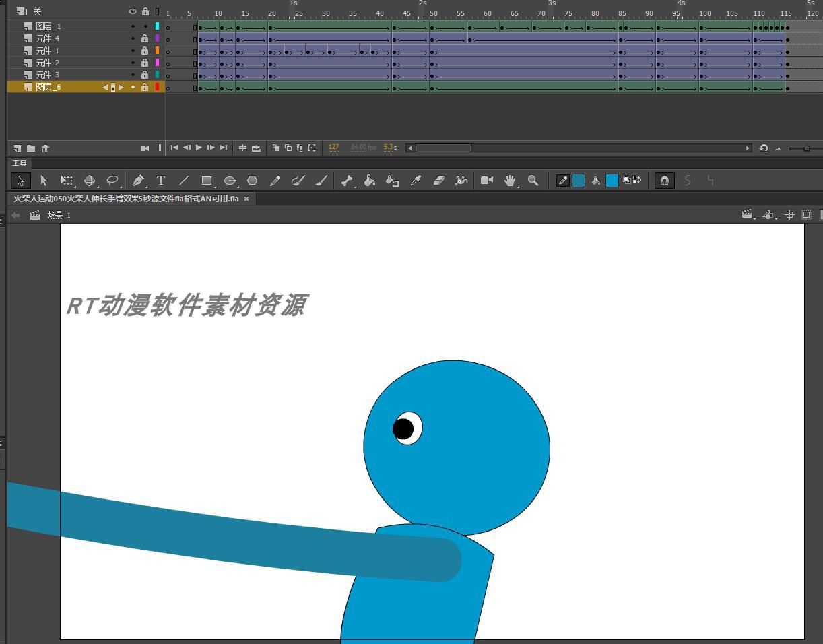Viewport: 823px width, 644px height.
Task: Create a new layer in timeline
Action: click(18, 148)
